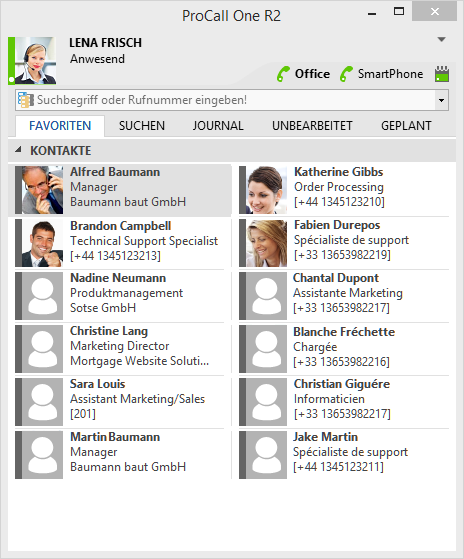The width and height of the screenshot is (464, 559).
Task: Switch to the JOURNAL tab
Action: point(218,126)
